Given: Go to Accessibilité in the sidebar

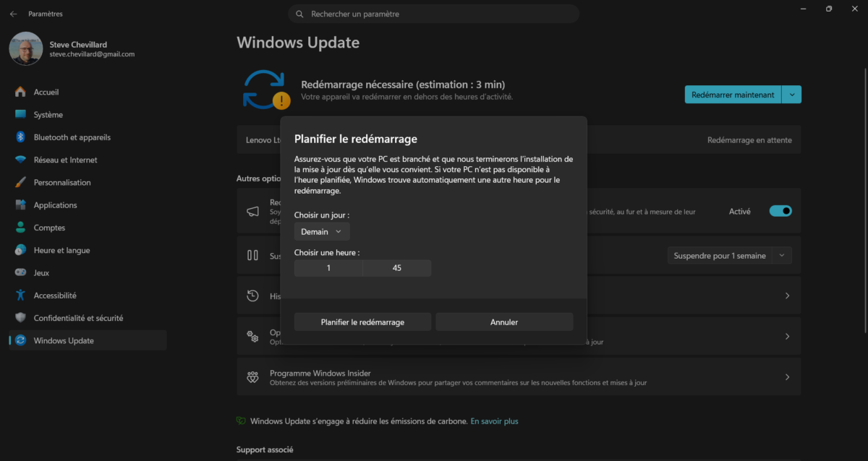Looking at the screenshot, I should pos(88,295).
